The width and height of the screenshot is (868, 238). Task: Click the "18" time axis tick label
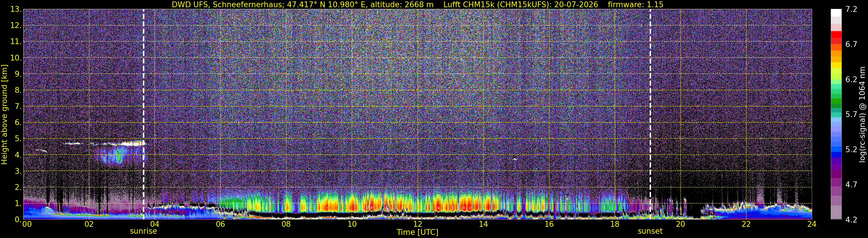(614, 224)
